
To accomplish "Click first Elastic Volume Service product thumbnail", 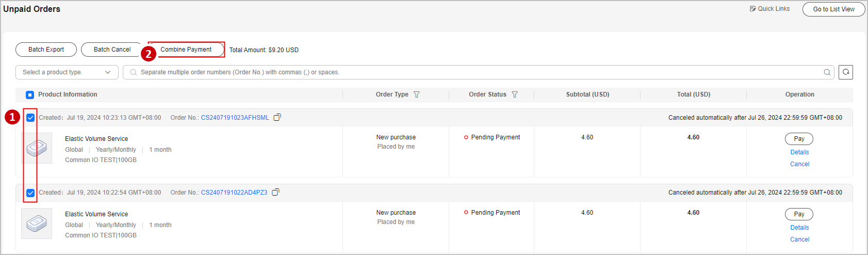I will click(x=37, y=148).
